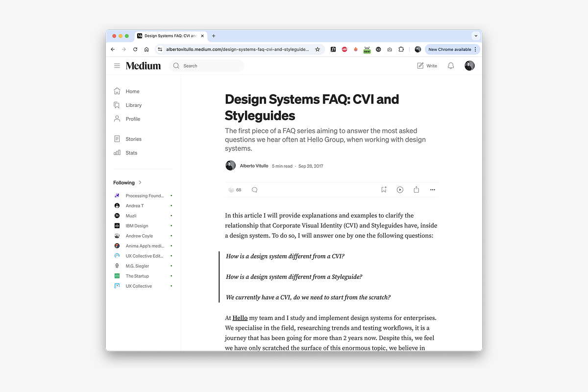
Task: Select Library in the sidebar
Action: [x=133, y=105]
